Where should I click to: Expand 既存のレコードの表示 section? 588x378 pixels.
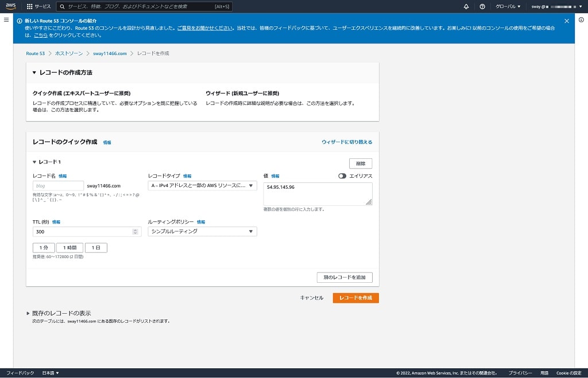[28, 313]
